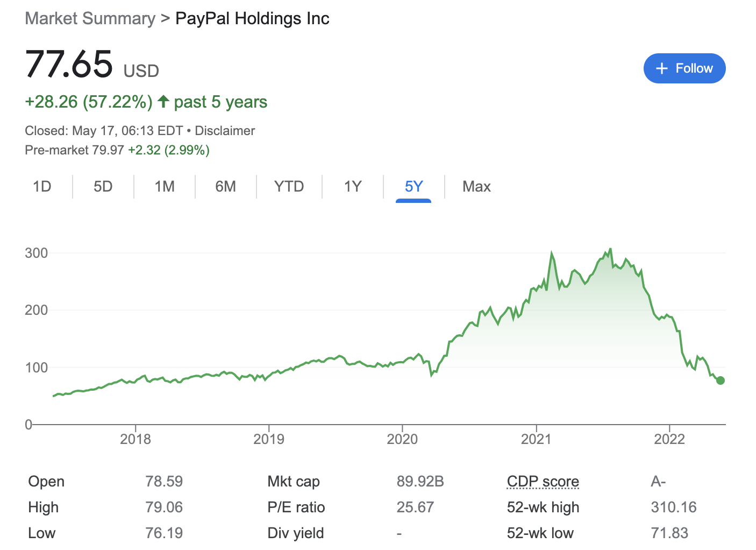Click the Low value 76.19
This screenshot has width=756, height=550.
[x=164, y=533]
